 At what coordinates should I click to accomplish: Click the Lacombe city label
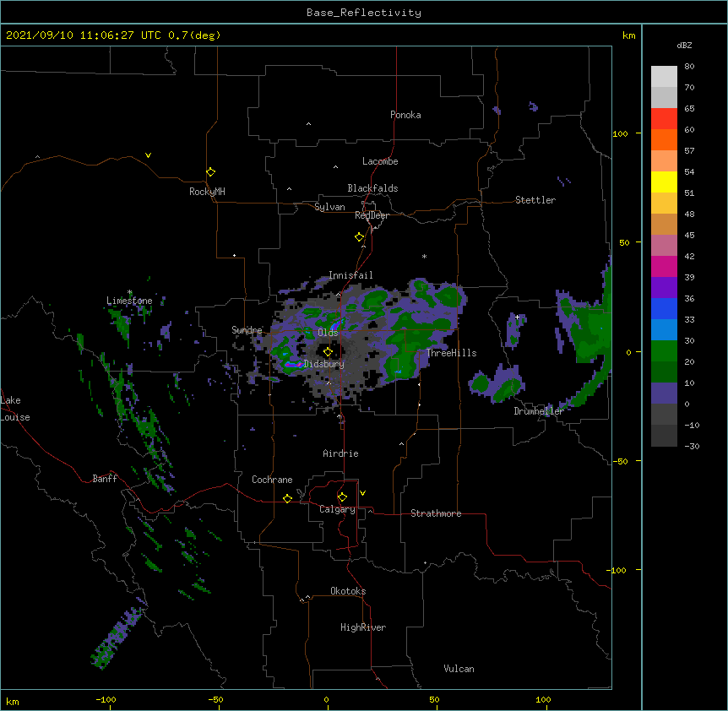pyautogui.click(x=380, y=161)
